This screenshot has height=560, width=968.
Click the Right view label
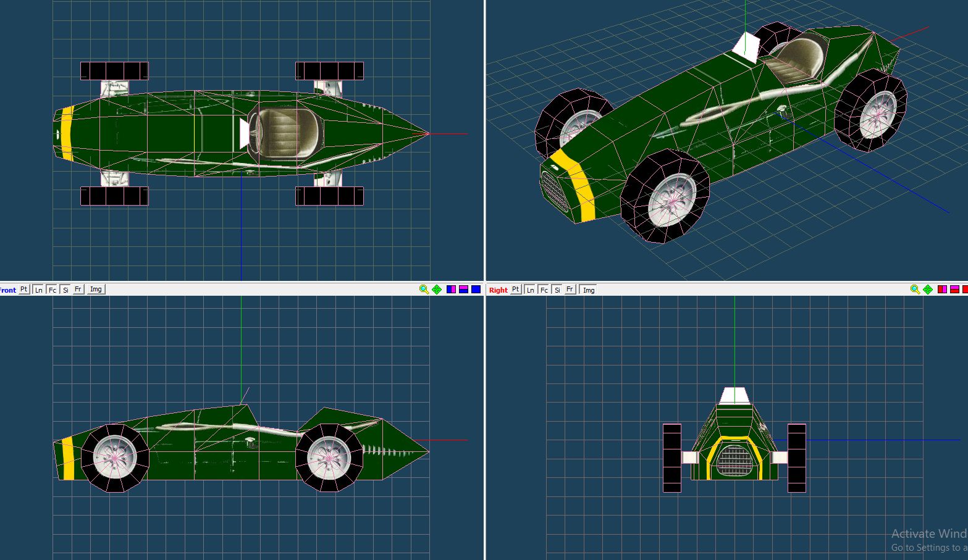pos(498,290)
